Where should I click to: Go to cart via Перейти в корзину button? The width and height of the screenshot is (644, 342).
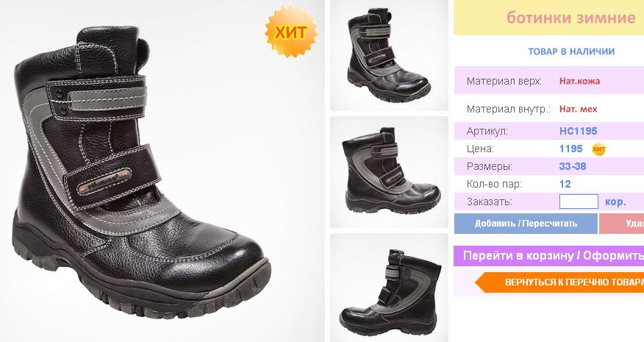point(548,256)
